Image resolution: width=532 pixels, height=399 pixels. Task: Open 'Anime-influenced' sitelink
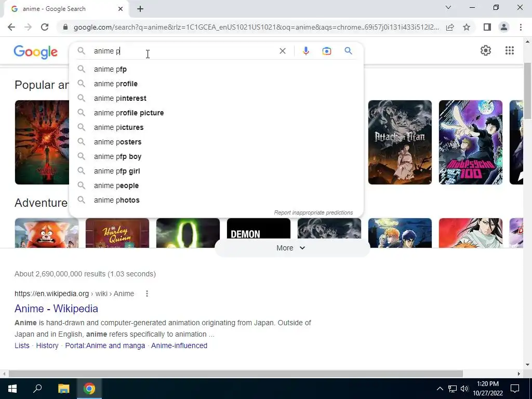(x=179, y=345)
